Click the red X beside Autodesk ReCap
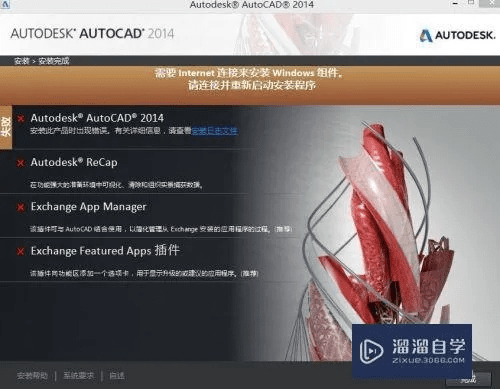The height and width of the screenshot is (389, 500). (21, 163)
